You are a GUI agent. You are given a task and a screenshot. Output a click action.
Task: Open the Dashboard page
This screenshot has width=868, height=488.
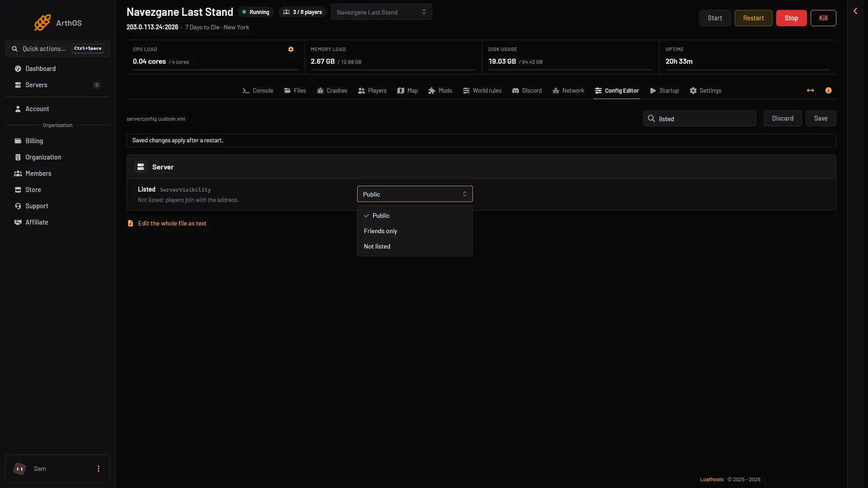(57, 69)
